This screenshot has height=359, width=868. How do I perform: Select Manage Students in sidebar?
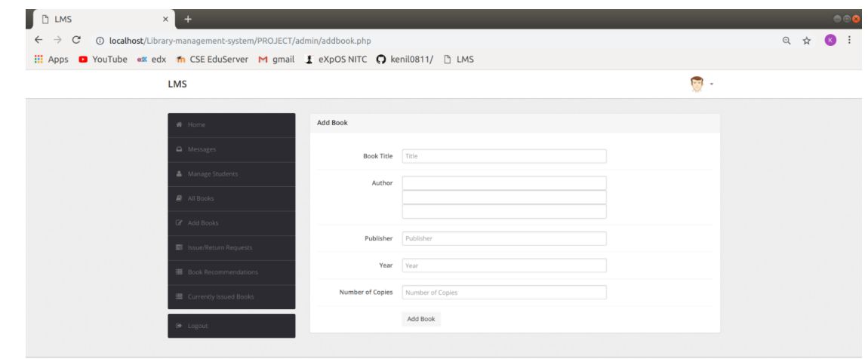pyautogui.click(x=232, y=173)
